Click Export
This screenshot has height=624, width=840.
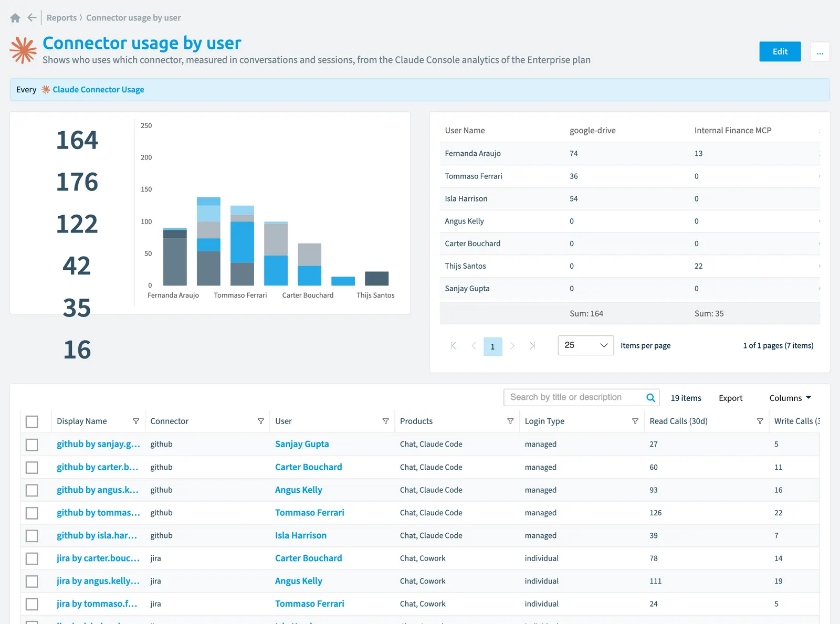[731, 398]
